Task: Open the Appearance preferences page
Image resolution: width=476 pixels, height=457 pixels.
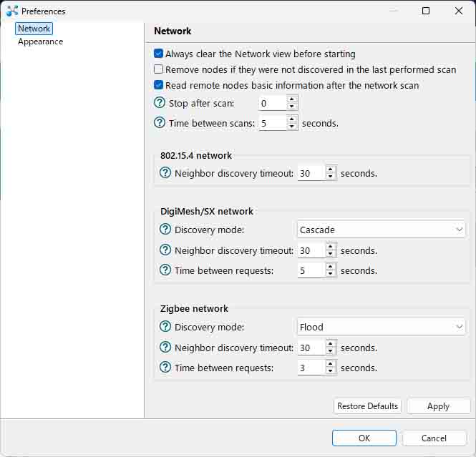Action: click(x=40, y=41)
